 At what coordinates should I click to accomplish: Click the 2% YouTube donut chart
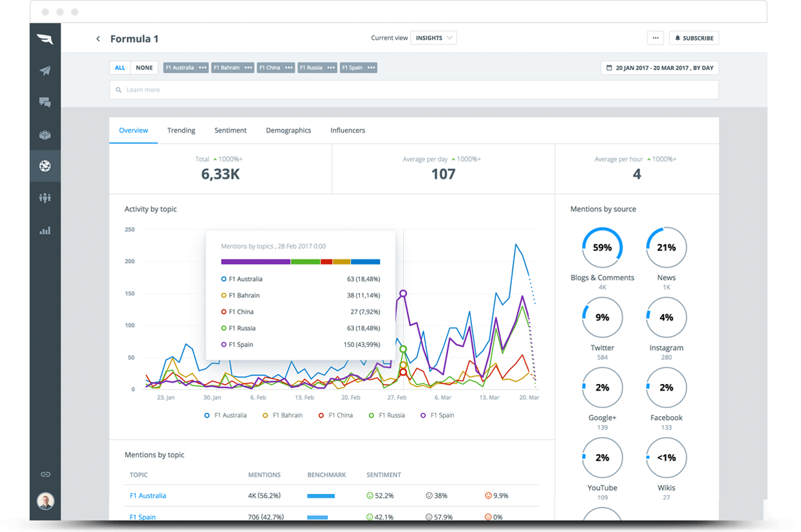pos(602,458)
